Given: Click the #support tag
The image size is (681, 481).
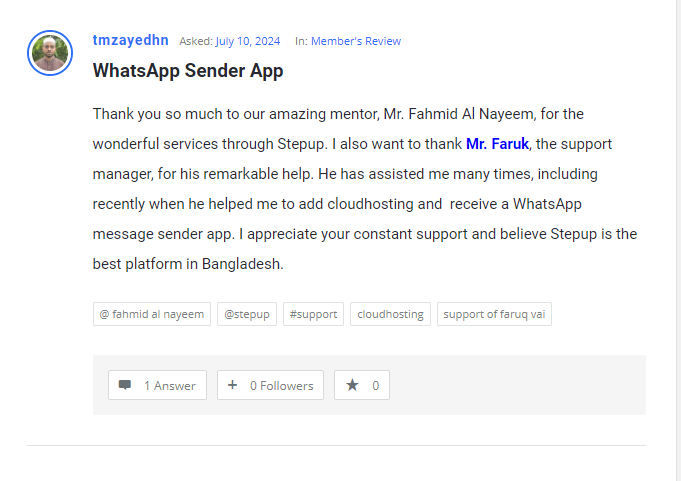Looking at the screenshot, I should click(314, 314).
